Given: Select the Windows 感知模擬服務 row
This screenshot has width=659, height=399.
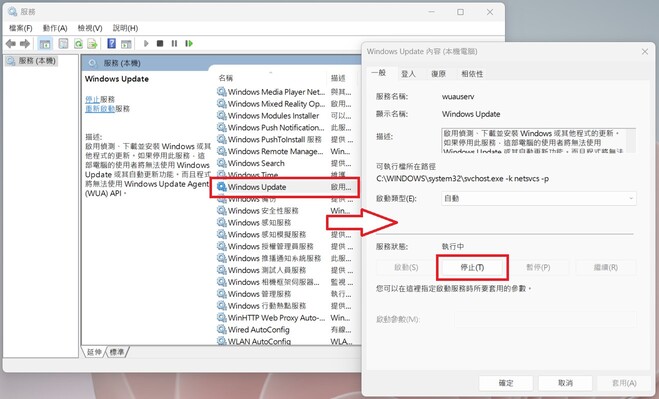Looking at the screenshot, I should (285, 234).
